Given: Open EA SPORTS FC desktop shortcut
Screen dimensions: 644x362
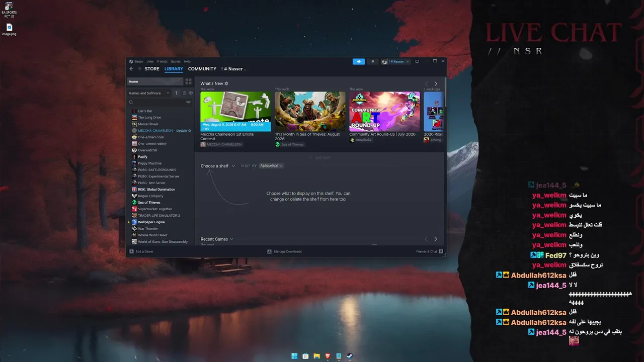Looking at the screenshot, I should coord(9,10).
